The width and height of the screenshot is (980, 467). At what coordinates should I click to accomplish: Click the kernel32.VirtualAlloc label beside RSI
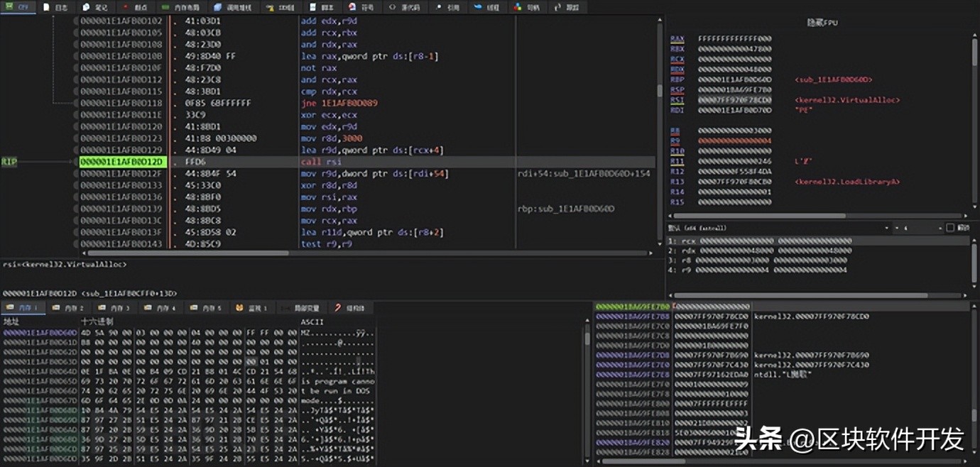coord(847,100)
